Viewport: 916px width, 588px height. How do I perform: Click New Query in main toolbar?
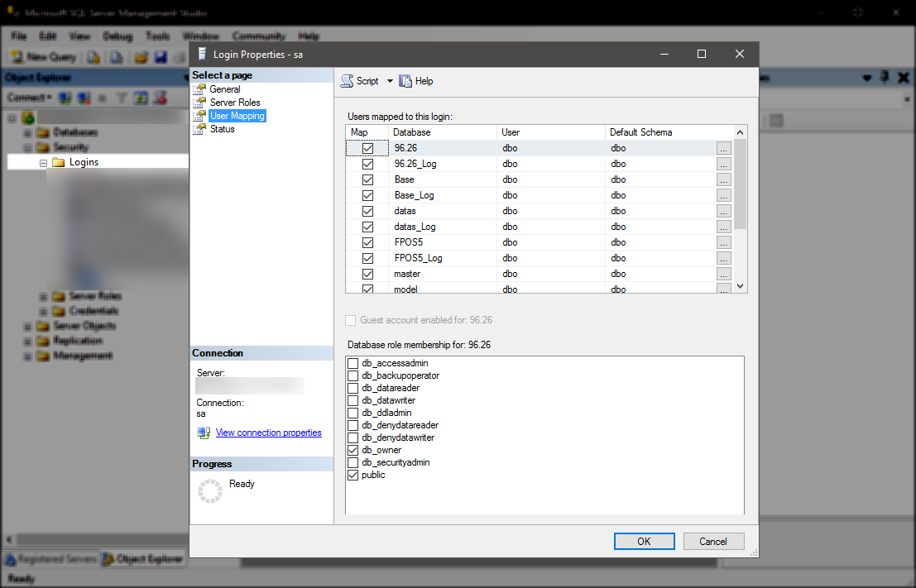pos(45,56)
